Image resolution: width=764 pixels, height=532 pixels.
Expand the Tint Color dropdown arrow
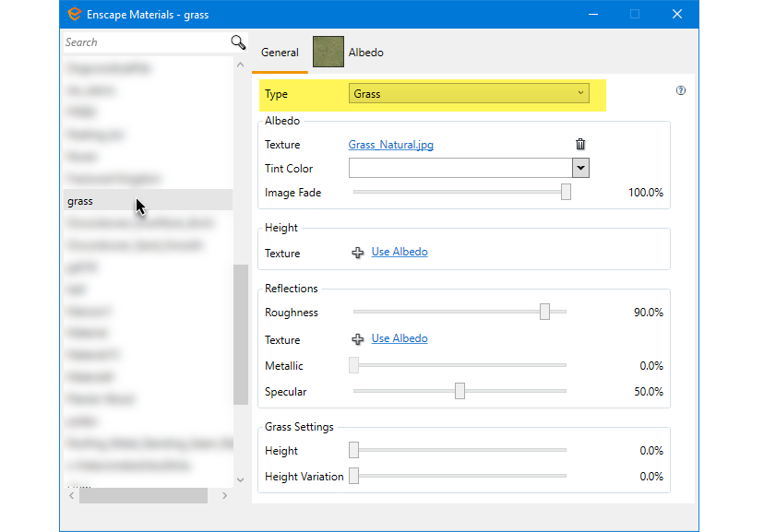pyautogui.click(x=580, y=168)
